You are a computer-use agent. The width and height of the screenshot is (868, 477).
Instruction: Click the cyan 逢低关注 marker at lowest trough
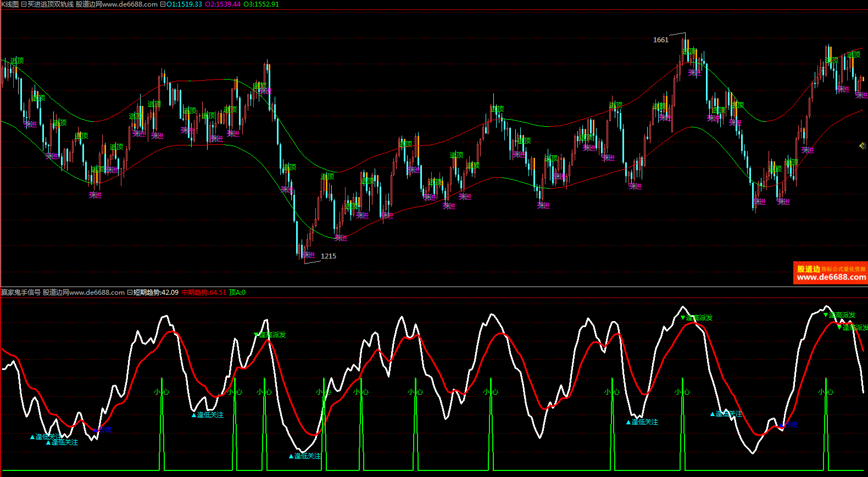click(x=307, y=456)
